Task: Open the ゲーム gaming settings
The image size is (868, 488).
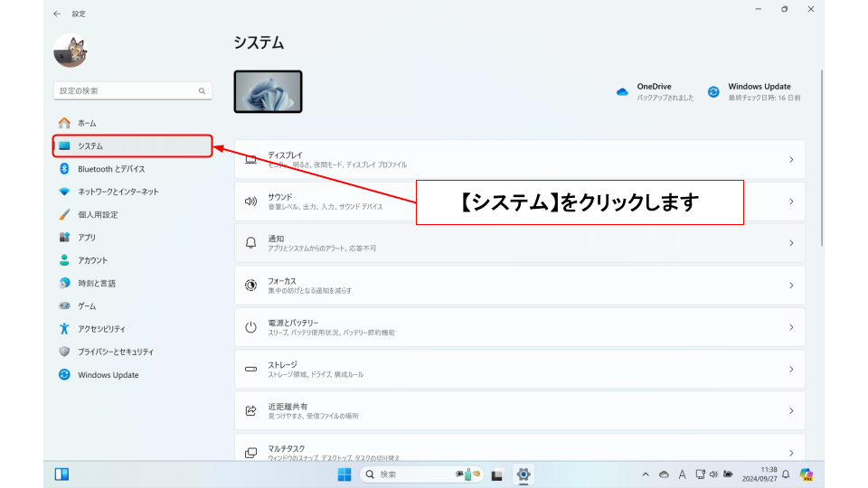Action: click(87, 306)
